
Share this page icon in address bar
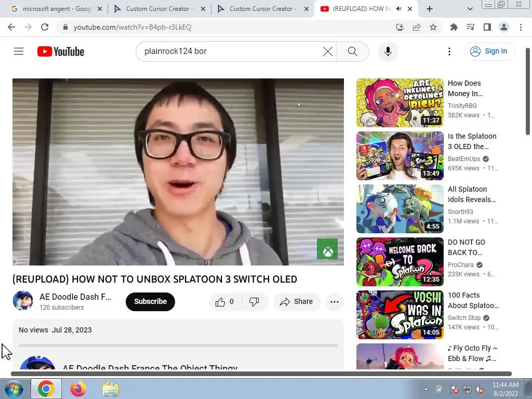(417, 27)
